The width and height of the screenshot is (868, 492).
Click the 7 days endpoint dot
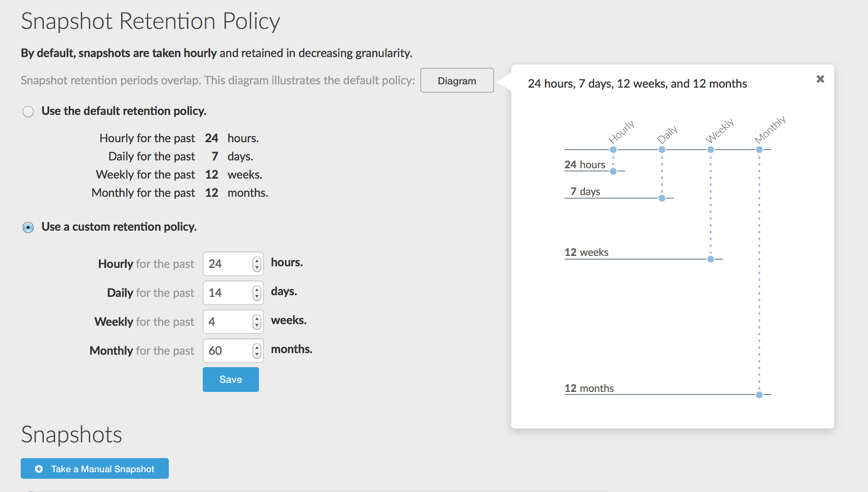pos(662,198)
